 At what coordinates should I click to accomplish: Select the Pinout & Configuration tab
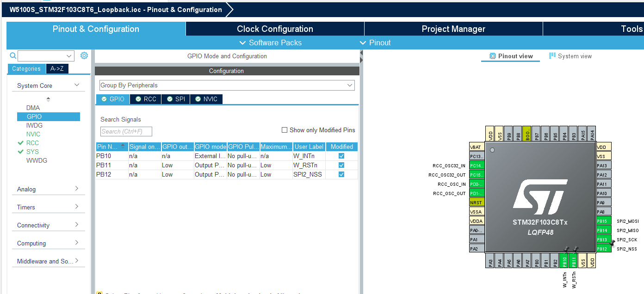click(96, 29)
